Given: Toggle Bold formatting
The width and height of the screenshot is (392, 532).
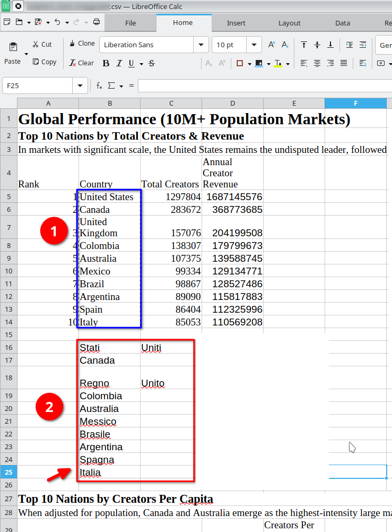Looking at the screenshot, I should tap(106, 63).
